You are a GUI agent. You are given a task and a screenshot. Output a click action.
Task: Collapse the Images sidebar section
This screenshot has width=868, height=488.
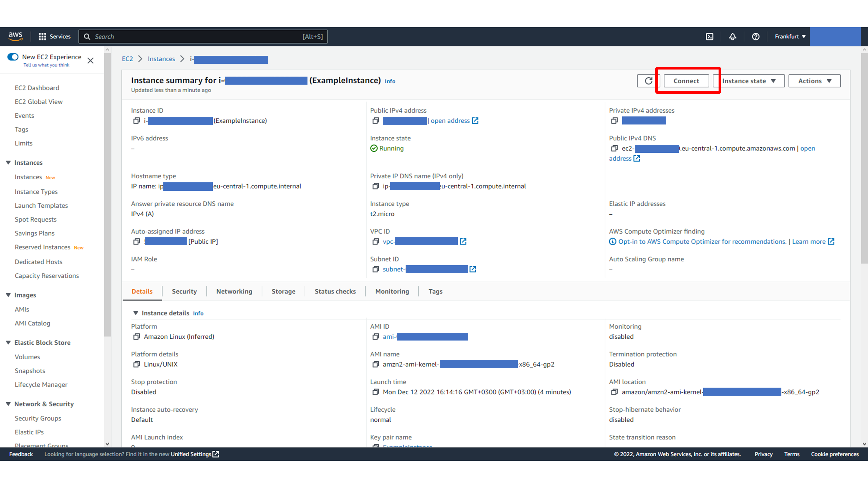pyautogui.click(x=8, y=295)
